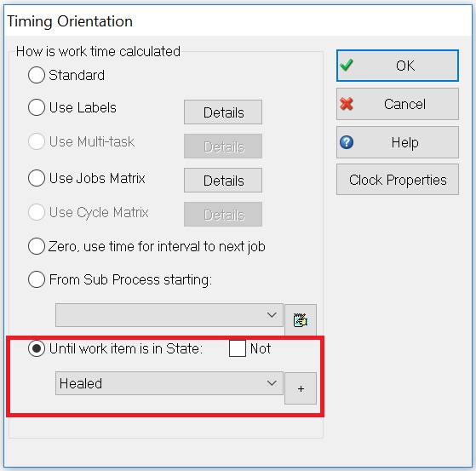The image size is (476, 471).
Task: Toggle the Not checkbox
Action: (237, 348)
